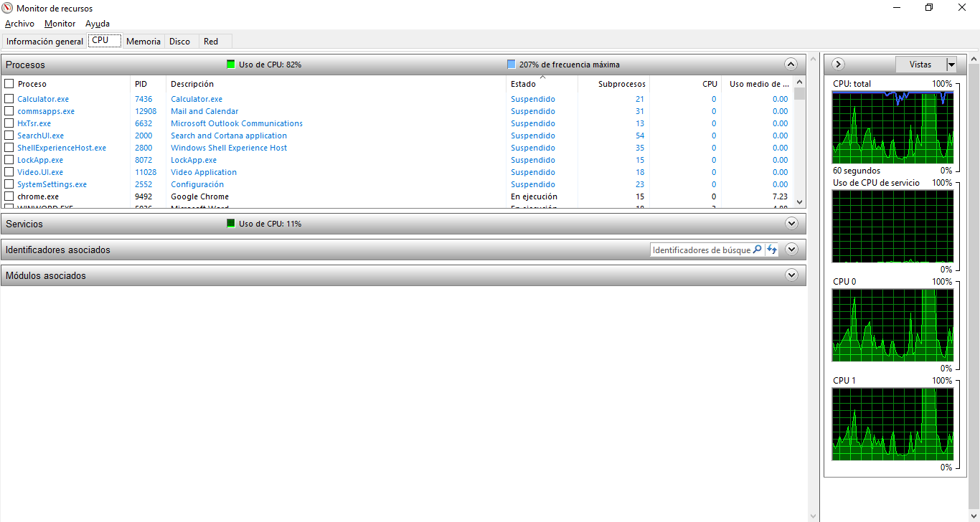Collapse the graphs panel using the arrow icon
Viewport: 980px width, 522px height.
coord(838,64)
